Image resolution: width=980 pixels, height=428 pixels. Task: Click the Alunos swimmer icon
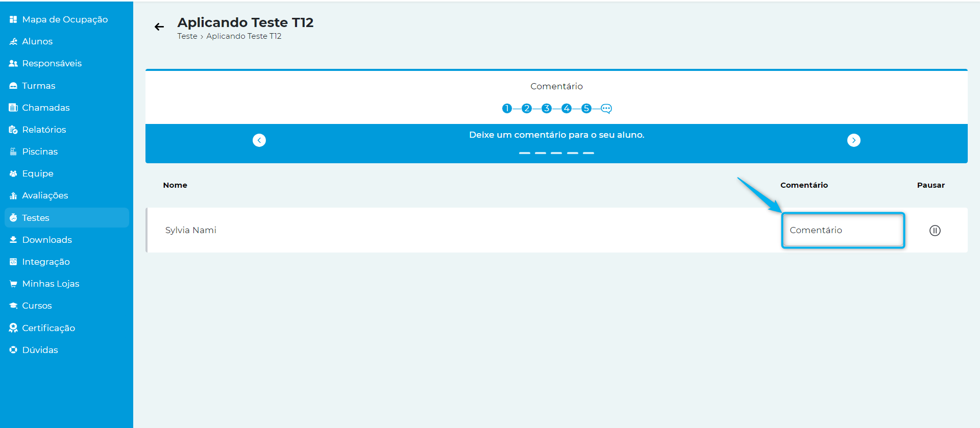tap(13, 41)
